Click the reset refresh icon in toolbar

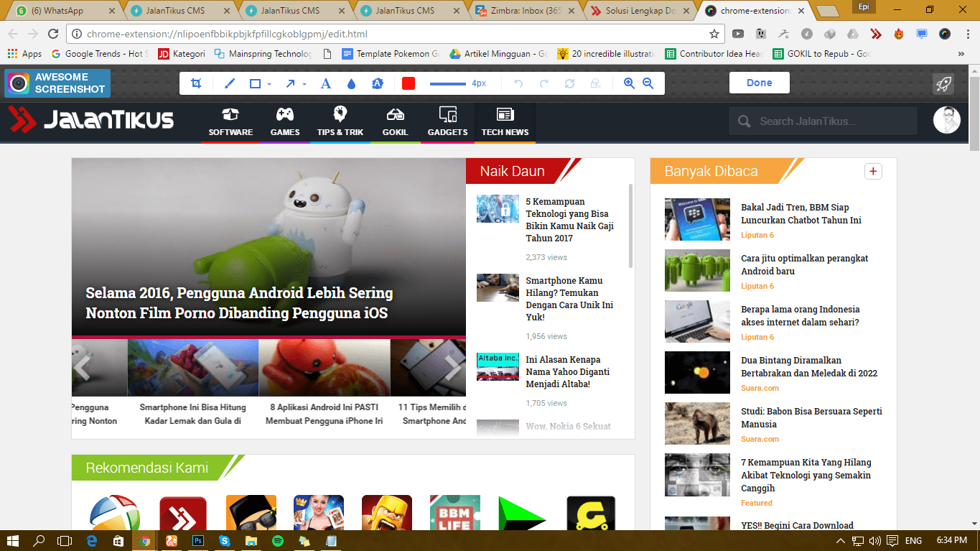tap(569, 83)
